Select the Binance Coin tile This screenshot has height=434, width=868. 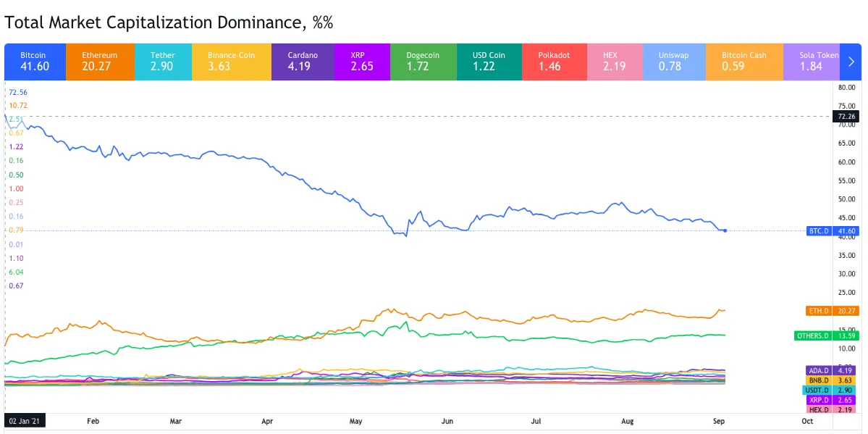coord(231,62)
